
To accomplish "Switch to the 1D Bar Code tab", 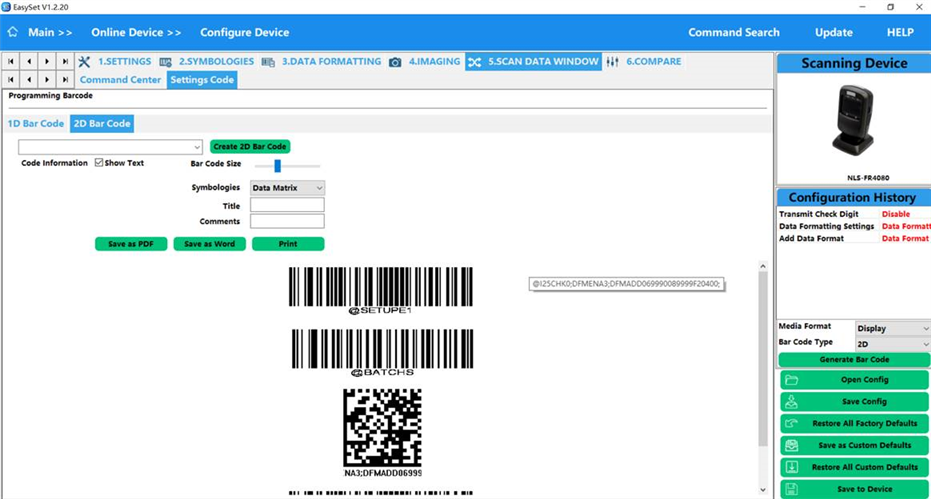I will point(35,124).
